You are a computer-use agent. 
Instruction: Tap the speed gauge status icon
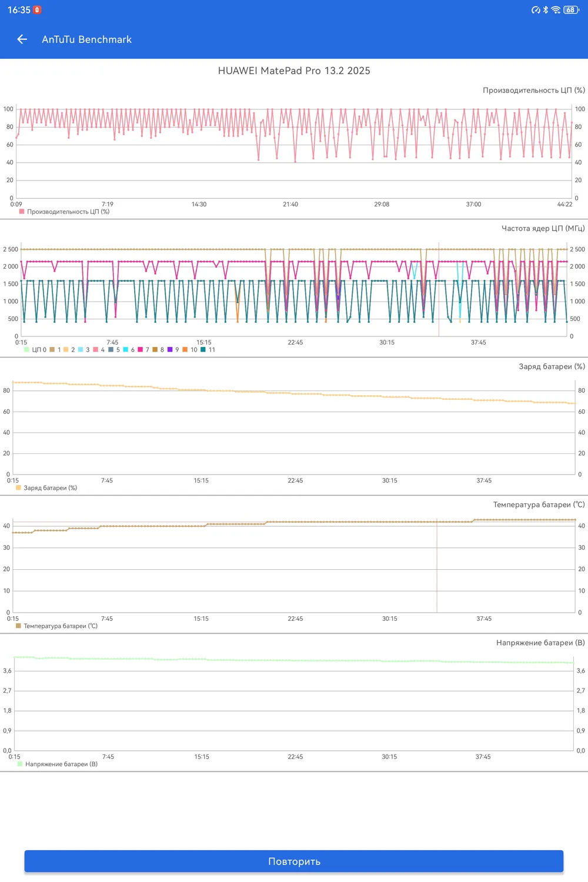click(x=536, y=10)
